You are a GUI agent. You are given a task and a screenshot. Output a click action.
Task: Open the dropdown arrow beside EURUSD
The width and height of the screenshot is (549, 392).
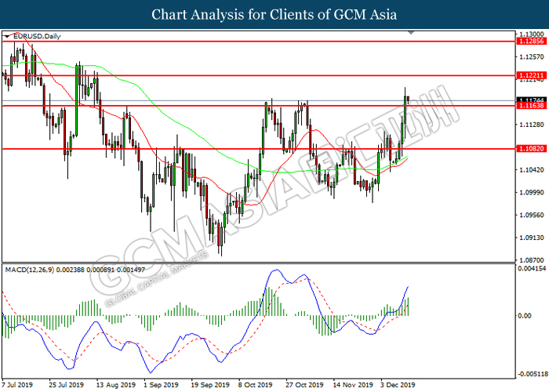[x=7, y=36]
